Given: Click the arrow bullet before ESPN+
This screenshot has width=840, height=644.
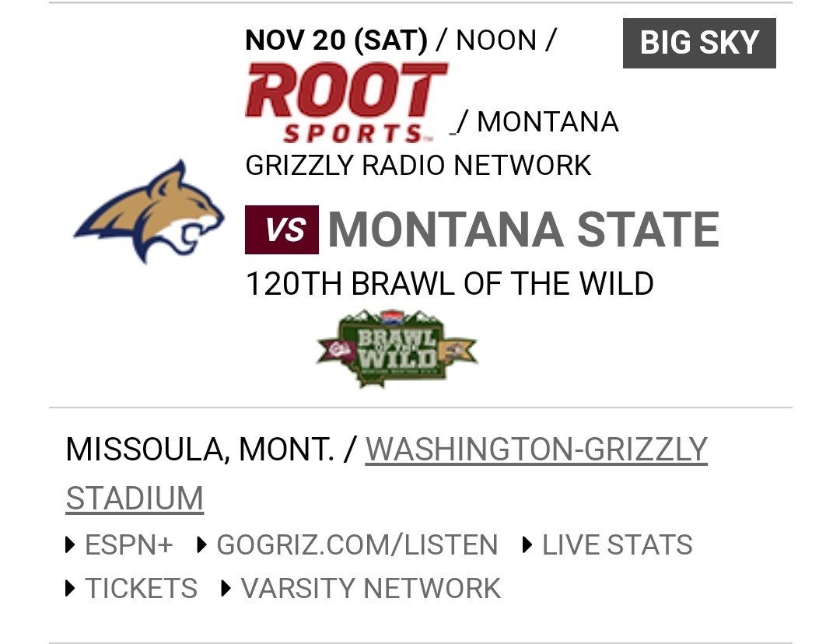Looking at the screenshot, I should tap(72, 545).
